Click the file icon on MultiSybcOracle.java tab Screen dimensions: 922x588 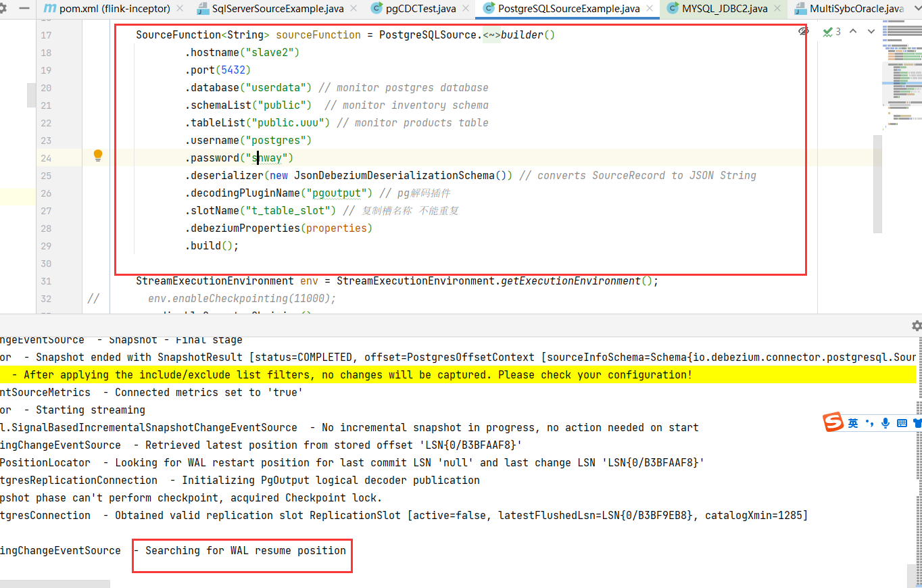800,9
